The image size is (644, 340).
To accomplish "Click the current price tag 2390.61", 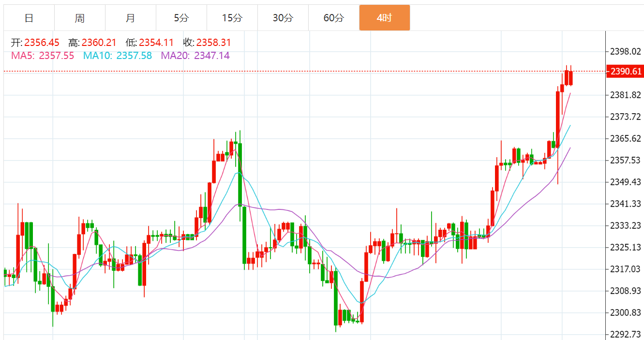I will [626, 72].
